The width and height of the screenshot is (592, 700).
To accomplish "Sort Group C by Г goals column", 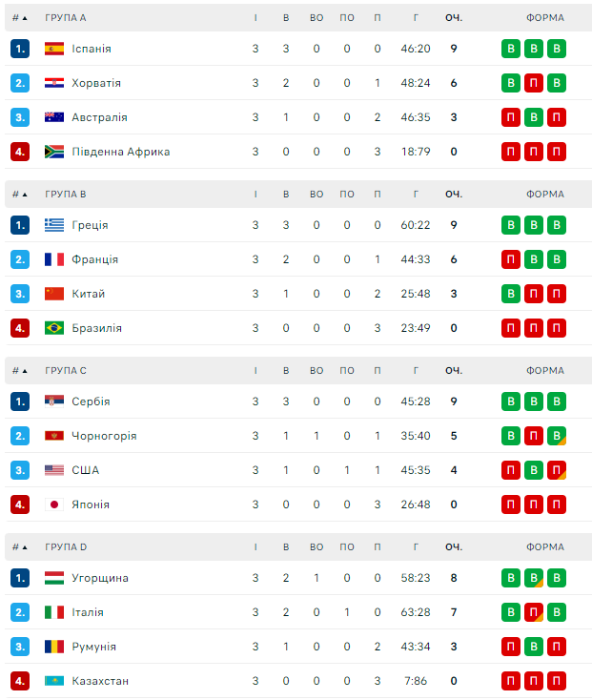I will click(416, 371).
